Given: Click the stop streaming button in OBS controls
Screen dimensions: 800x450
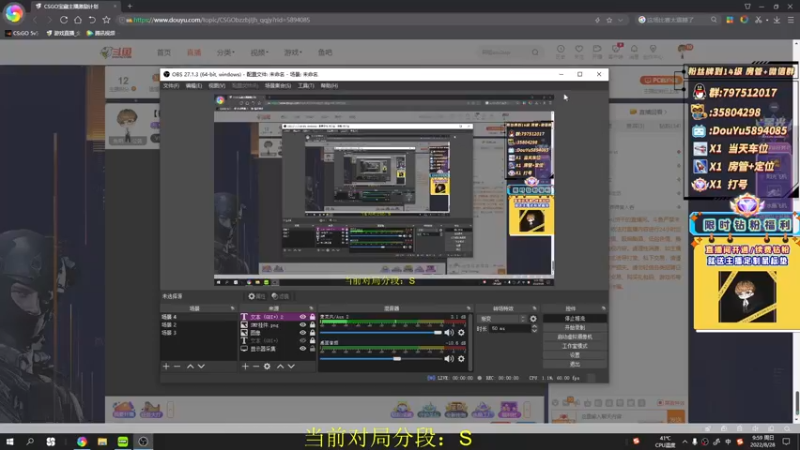Looking at the screenshot, I should point(574,318).
